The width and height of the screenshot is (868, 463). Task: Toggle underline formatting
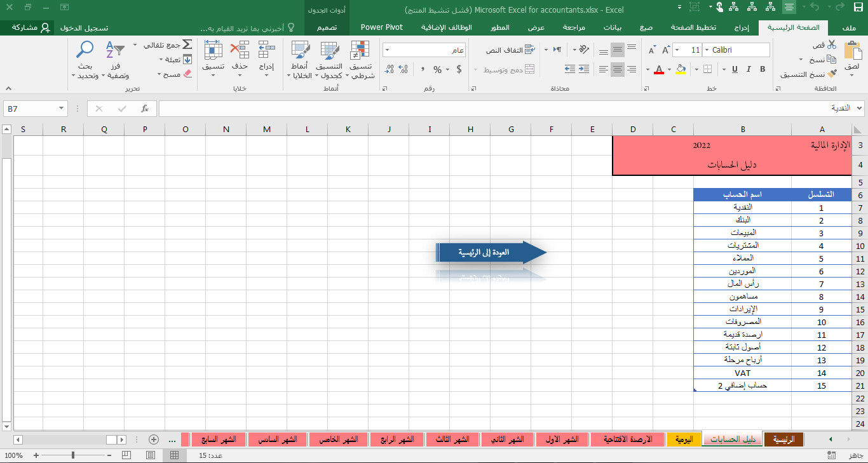pos(734,69)
